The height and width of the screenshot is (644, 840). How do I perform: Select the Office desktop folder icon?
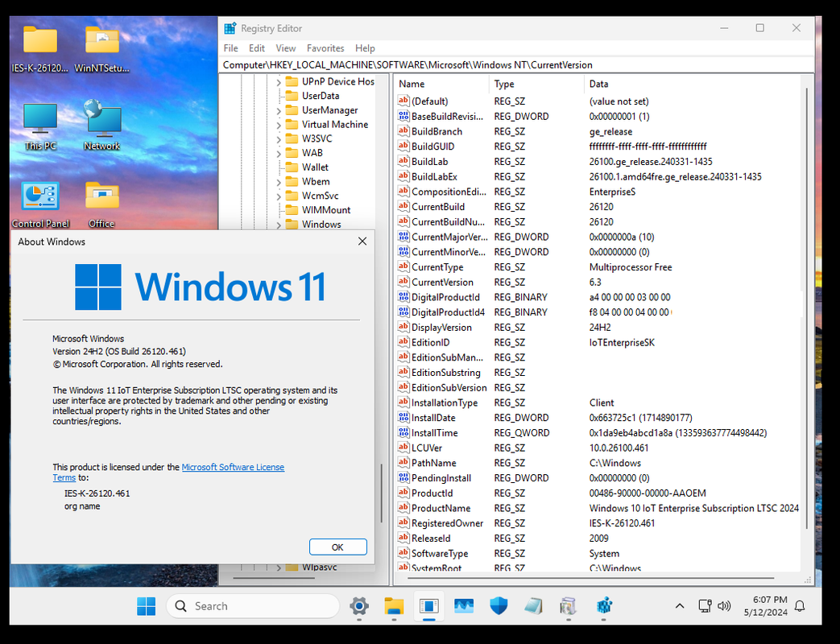point(101,204)
